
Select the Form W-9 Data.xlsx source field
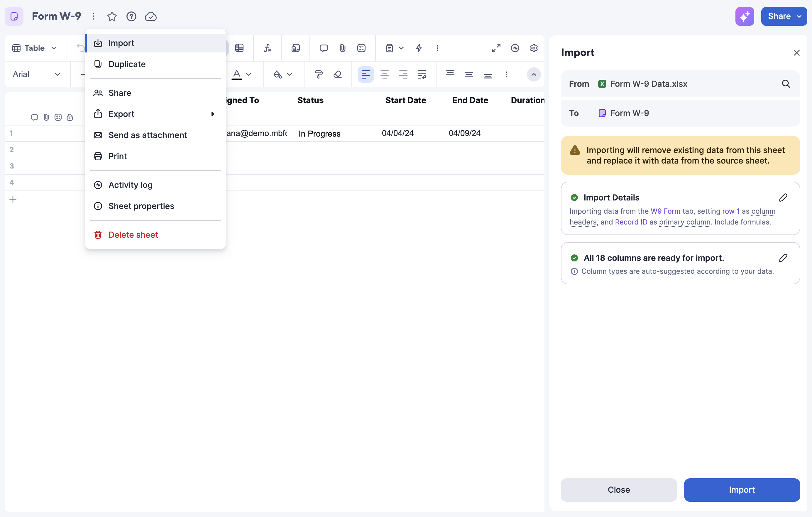(680, 84)
